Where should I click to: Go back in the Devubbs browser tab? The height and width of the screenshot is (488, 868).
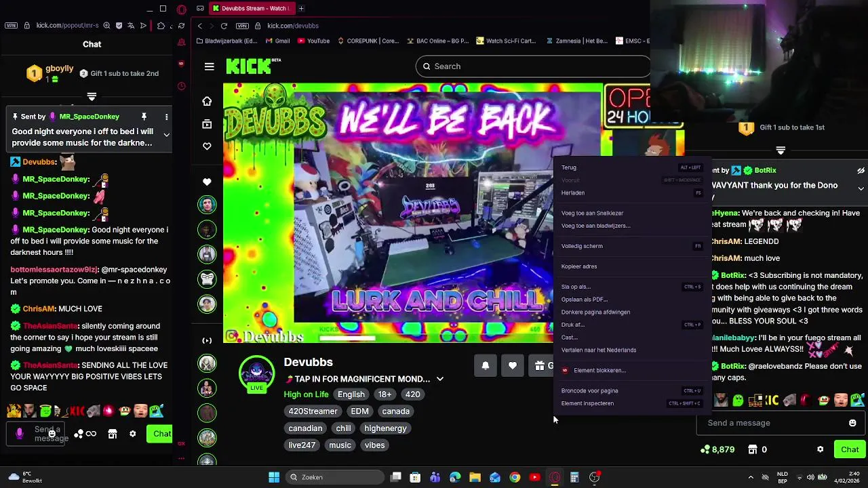coord(199,26)
